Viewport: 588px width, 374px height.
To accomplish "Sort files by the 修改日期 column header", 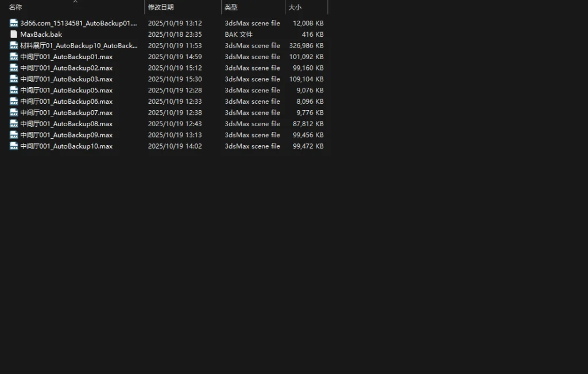I will (x=161, y=7).
